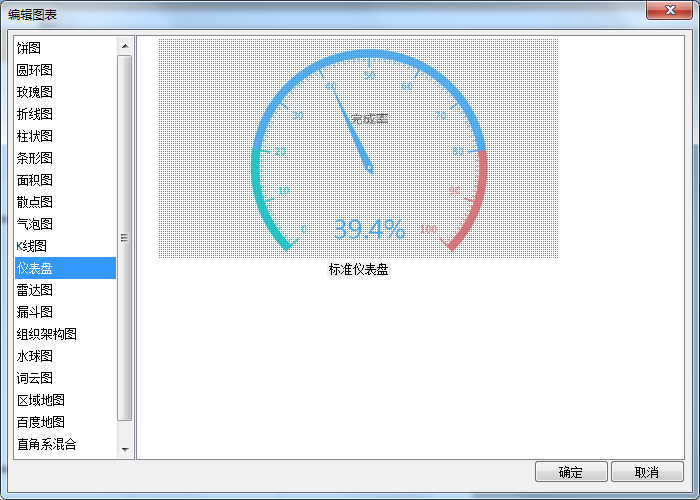Screen dimensions: 700x500
Task: Select 柱状图 chart type
Action: coord(35,136)
